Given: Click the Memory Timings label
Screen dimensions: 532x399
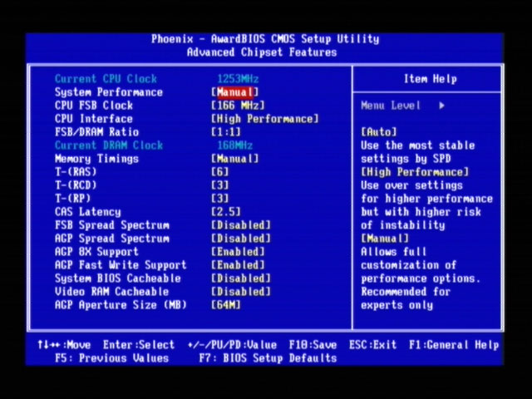Looking at the screenshot, I should [x=96, y=159].
